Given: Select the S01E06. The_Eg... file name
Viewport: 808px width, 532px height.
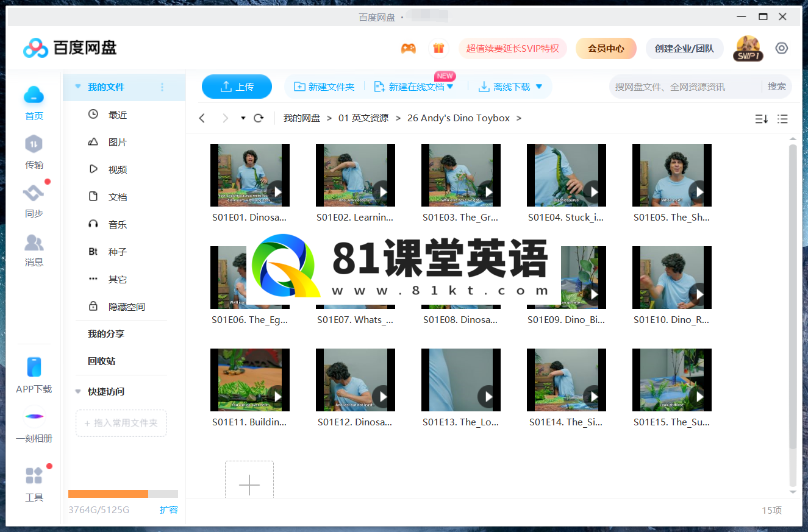Looking at the screenshot, I should tap(249, 319).
